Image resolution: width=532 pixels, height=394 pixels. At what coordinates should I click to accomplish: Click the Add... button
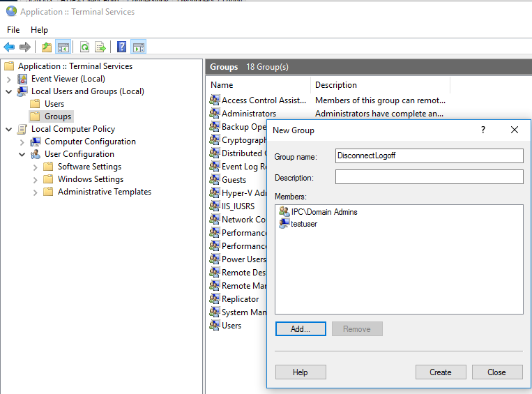click(300, 329)
